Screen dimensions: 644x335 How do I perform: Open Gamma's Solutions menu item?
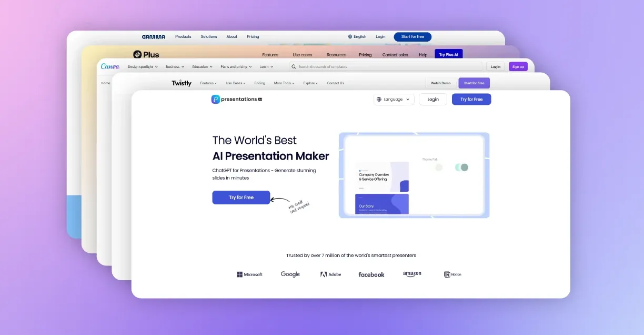[x=209, y=37]
